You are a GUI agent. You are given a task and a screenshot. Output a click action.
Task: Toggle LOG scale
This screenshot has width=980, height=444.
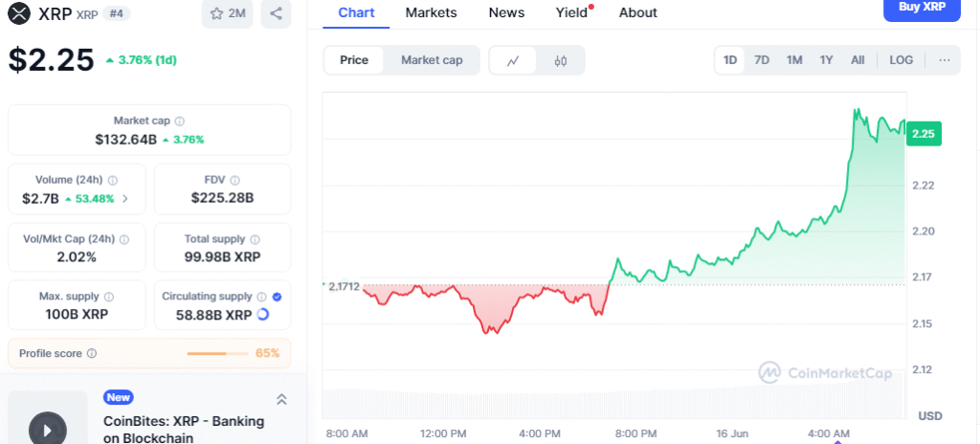click(x=901, y=60)
